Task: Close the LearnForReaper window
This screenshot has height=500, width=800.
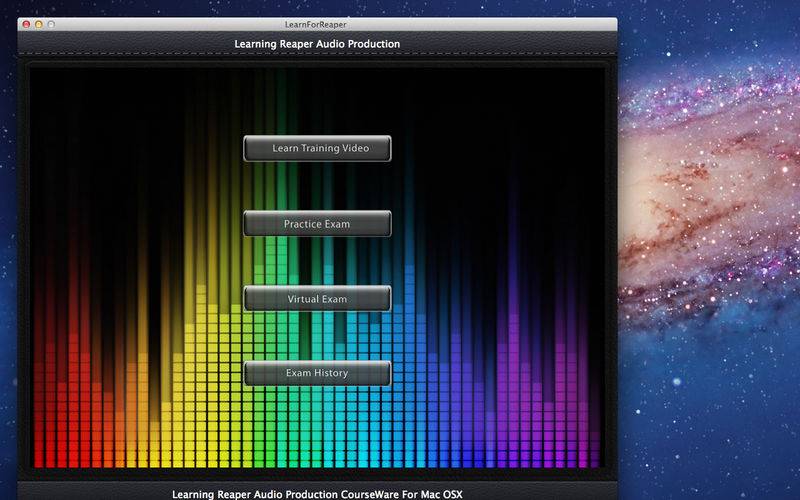Action: tap(27, 24)
